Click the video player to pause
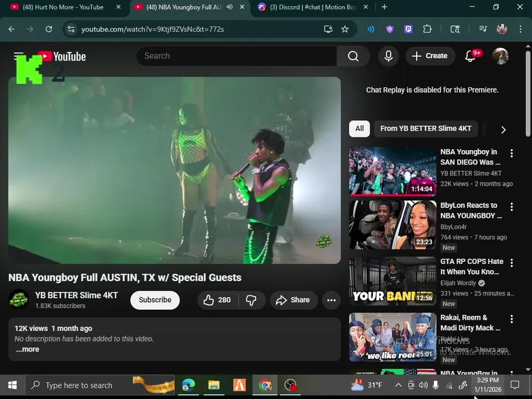532x399 pixels. coord(175,170)
